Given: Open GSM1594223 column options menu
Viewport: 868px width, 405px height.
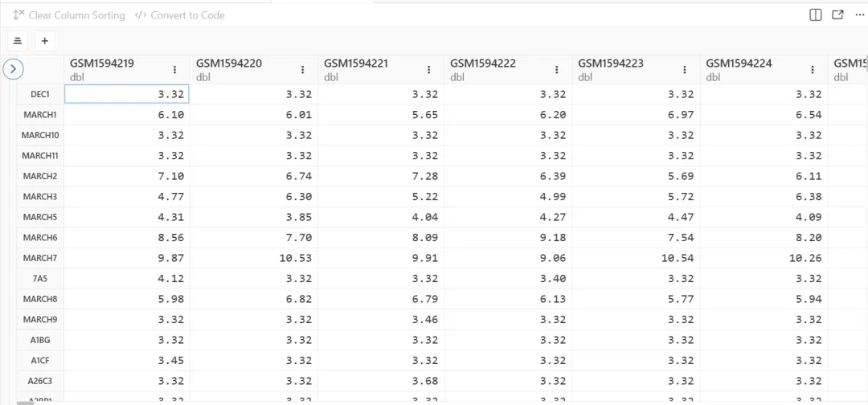Looking at the screenshot, I should point(685,70).
